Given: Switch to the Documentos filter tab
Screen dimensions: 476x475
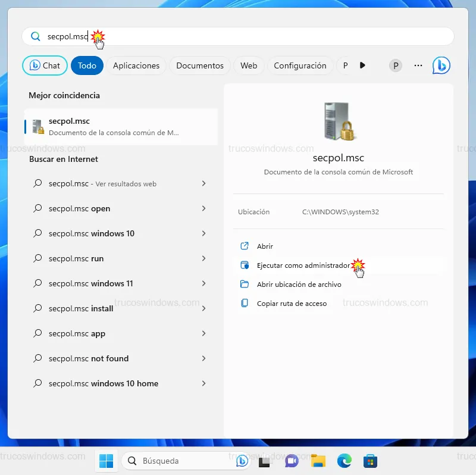Looking at the screenshot, I should (x=200, y=65).
